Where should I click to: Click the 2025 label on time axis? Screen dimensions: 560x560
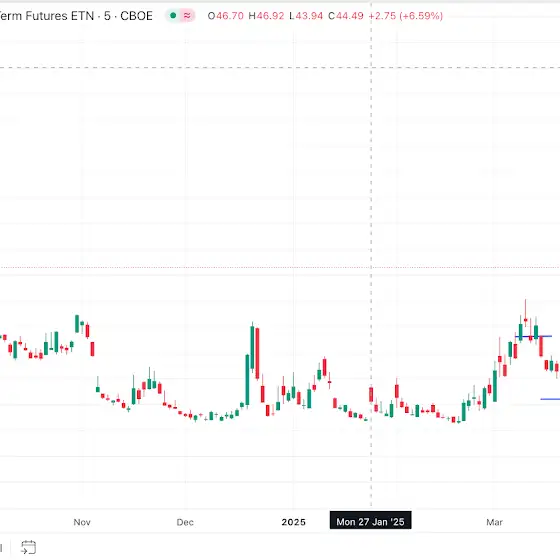(294, 522)
